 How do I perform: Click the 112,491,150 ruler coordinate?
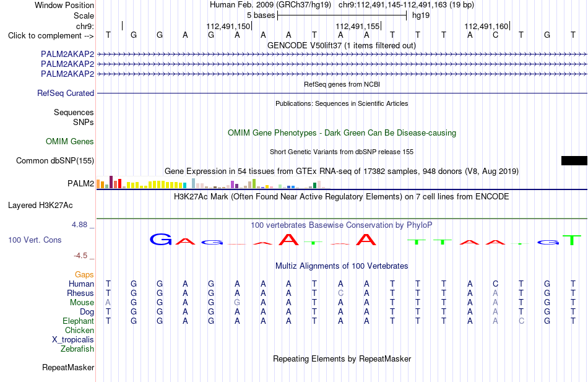228,26
